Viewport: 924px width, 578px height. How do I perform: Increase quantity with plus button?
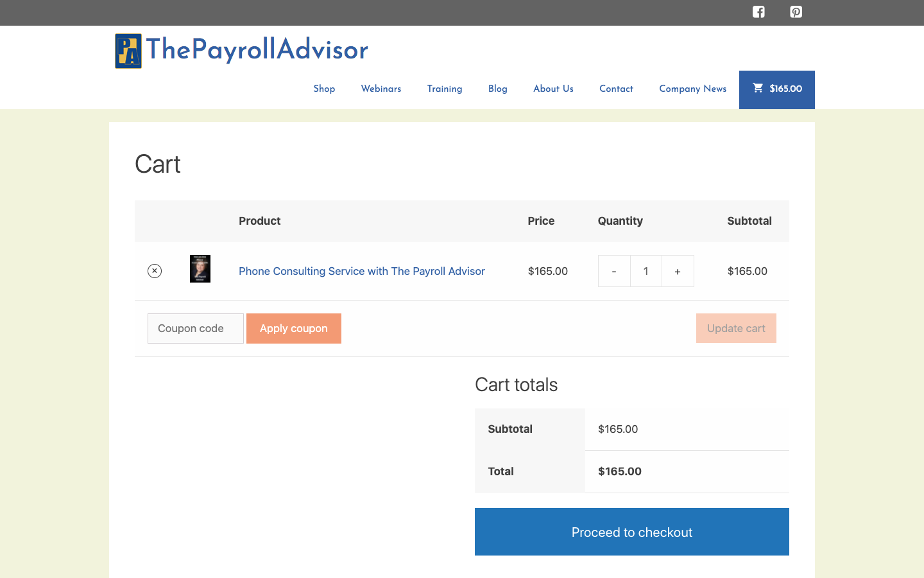678,271
